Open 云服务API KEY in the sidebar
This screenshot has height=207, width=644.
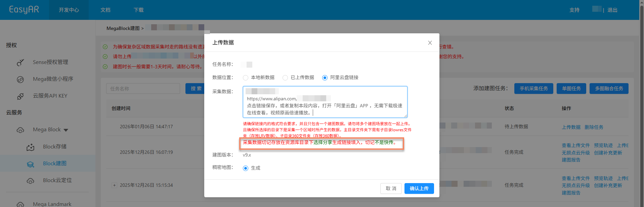click(x=50, y=96)
